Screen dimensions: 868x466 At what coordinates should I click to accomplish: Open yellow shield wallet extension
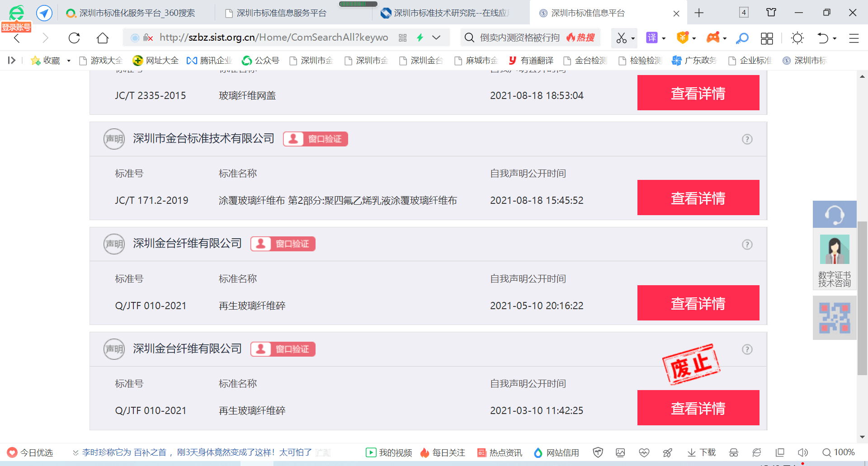(x=682, y=38)
